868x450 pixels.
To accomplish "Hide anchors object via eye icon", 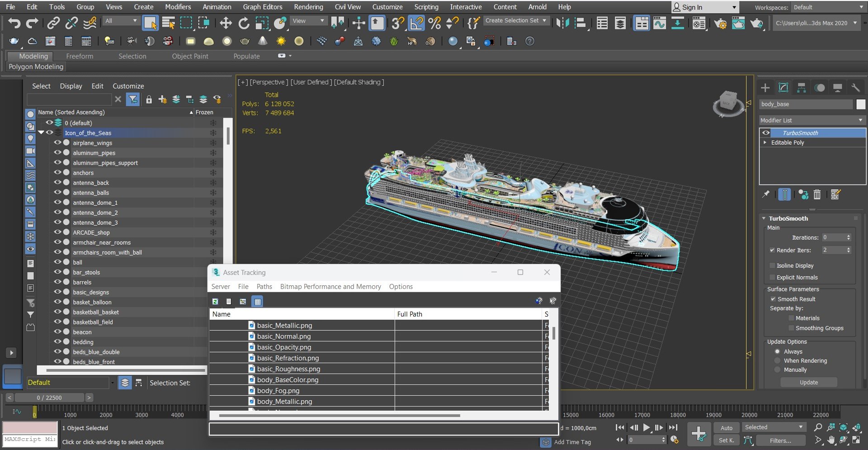I will click(x=57, y=172).
